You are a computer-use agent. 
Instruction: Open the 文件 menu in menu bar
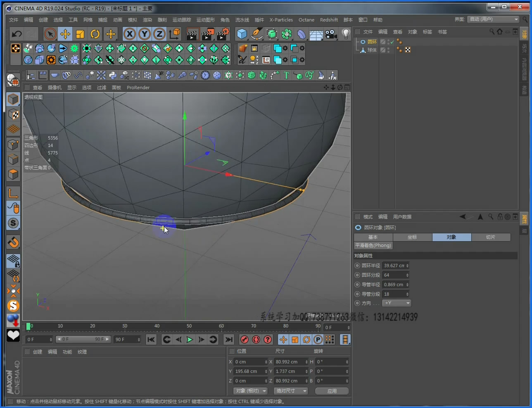(x=14, y=20)
